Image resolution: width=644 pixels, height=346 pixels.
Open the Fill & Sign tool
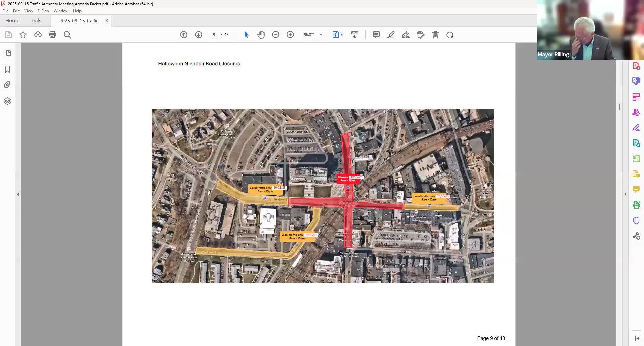coord(636,128)
